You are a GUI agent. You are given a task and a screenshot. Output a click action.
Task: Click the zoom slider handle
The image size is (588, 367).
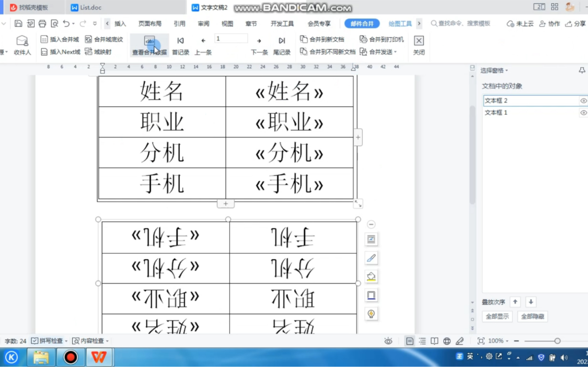tap(557, 341)
